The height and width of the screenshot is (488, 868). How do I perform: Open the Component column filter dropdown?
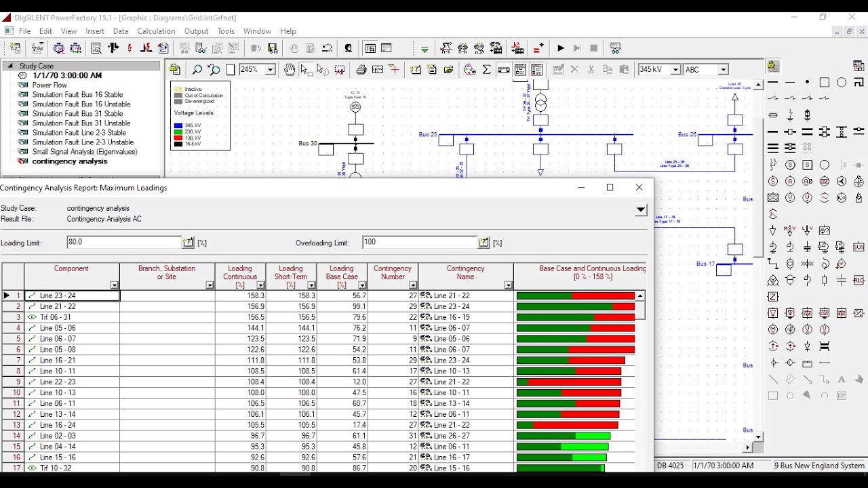click(x=115, y=285)
